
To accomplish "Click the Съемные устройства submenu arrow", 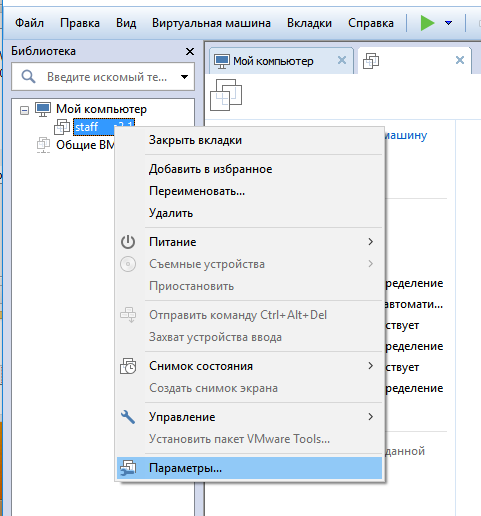I will click(370, 264).
